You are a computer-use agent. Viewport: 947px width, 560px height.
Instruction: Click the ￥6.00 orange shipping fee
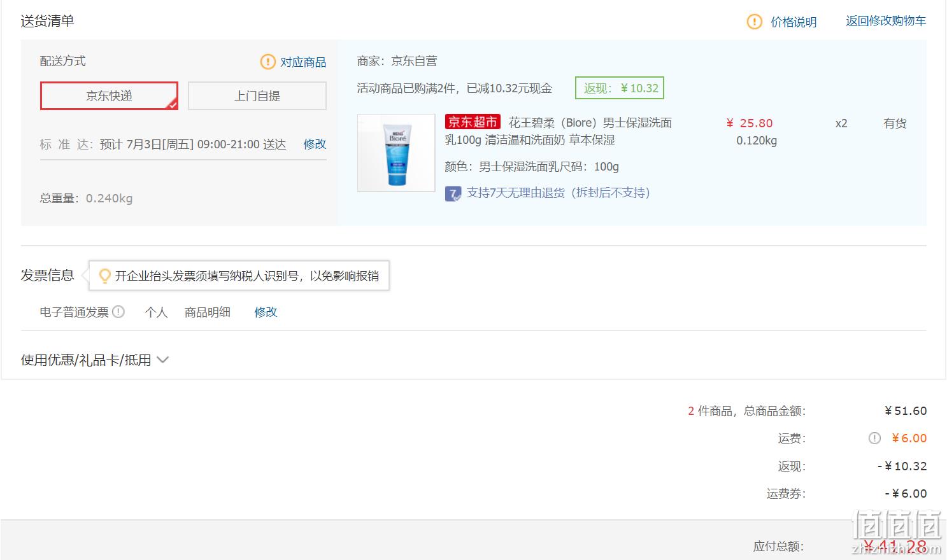coord(909,438)
